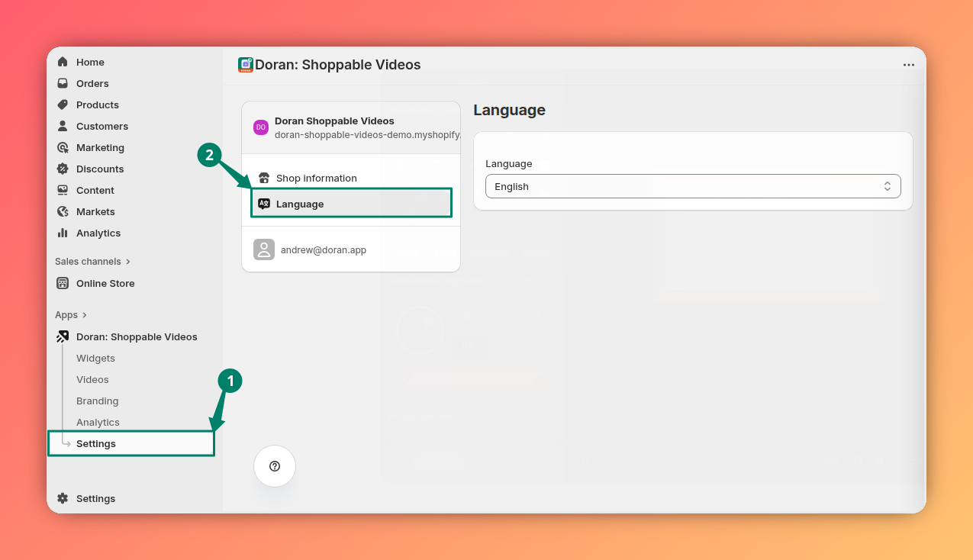Select the Shop information settings tab

click(x=351, y=178)
